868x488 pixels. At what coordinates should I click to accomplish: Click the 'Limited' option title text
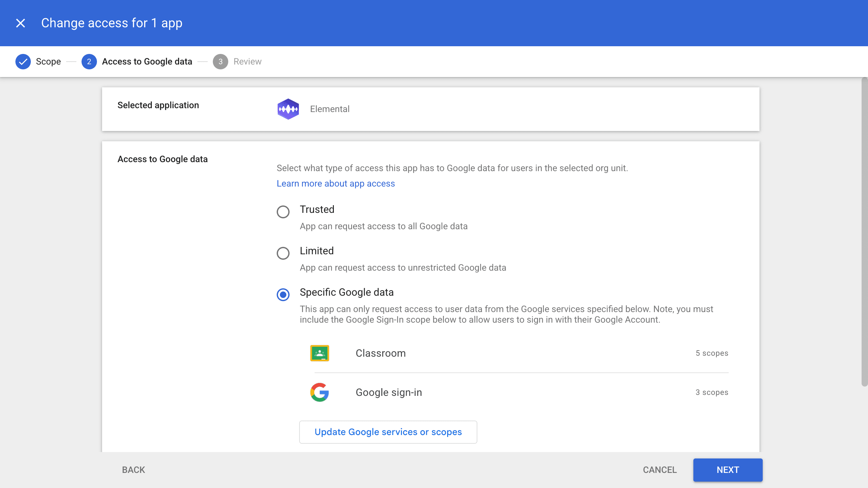[317, 251]
